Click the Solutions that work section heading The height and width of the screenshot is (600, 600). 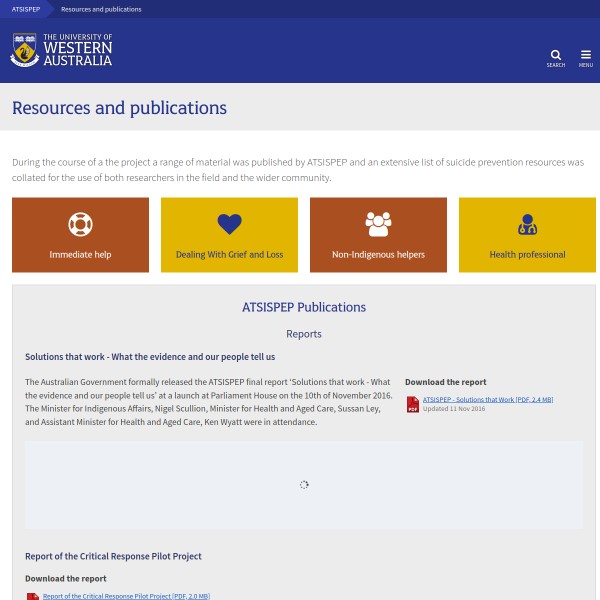pos(150,356)
